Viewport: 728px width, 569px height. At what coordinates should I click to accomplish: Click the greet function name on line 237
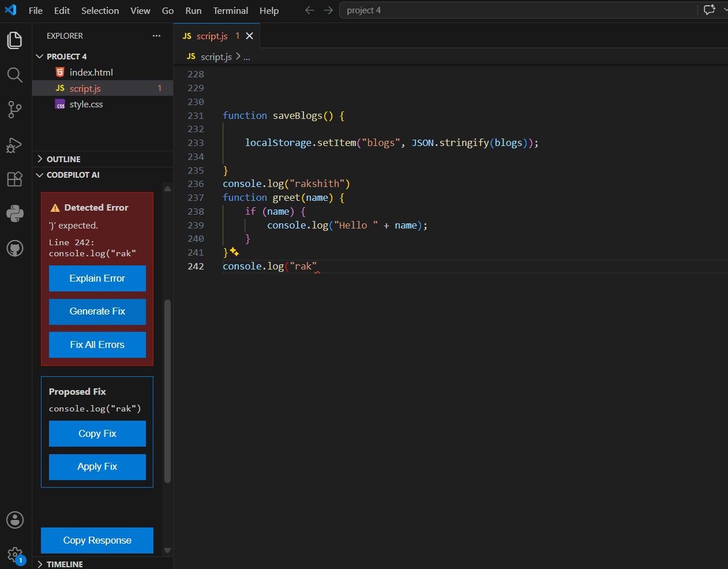pyautogui.click(x=286, y=197)
